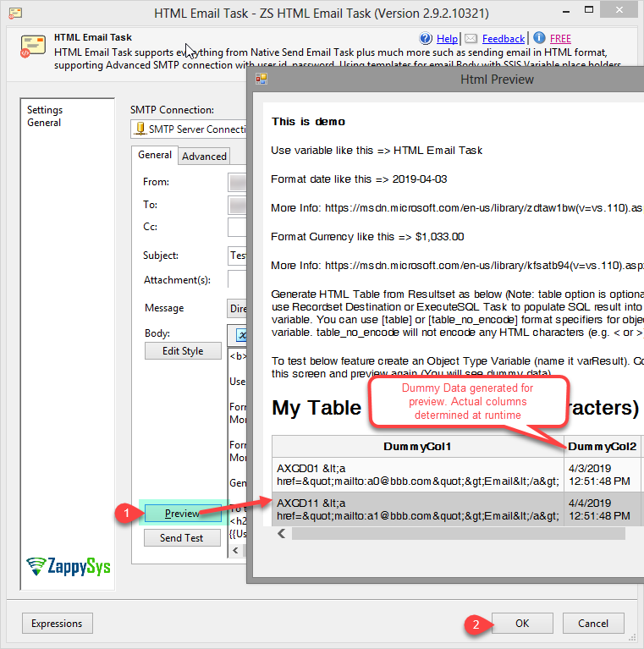Click the 'Use variable like this' line
The height and width of the screenshot is (649, 644).
point(377,151)
